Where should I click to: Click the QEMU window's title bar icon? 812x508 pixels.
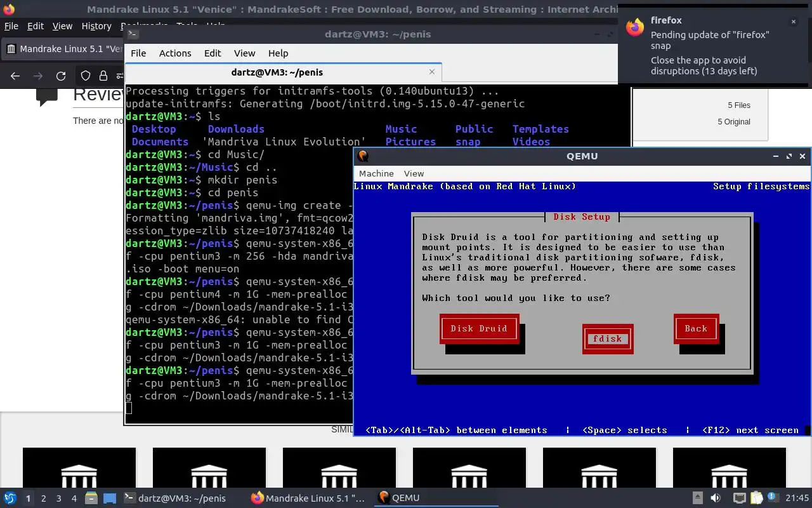363,156
